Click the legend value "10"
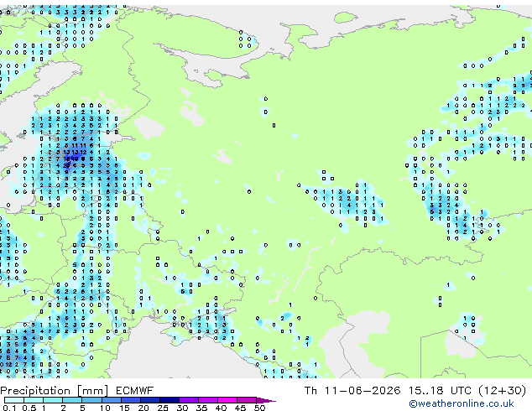532x411 pixels. click(x=105, y=408)
